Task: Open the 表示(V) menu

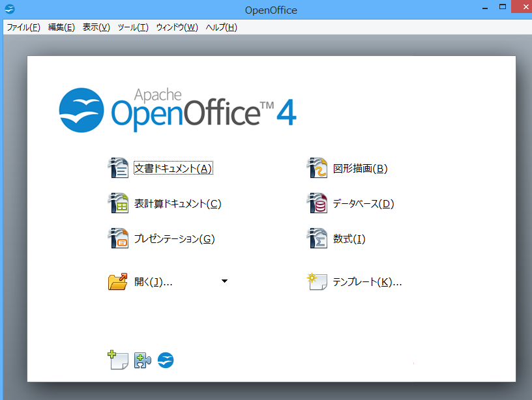Action: [96, 27]
